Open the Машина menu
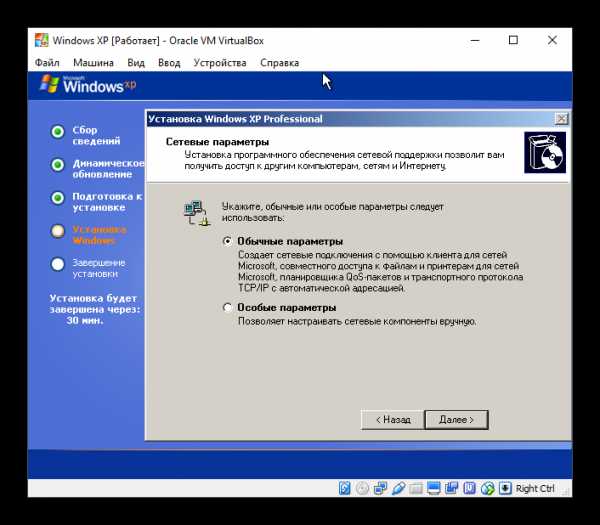The width and height of the screenshot is (600, 525). pos(93,62)
